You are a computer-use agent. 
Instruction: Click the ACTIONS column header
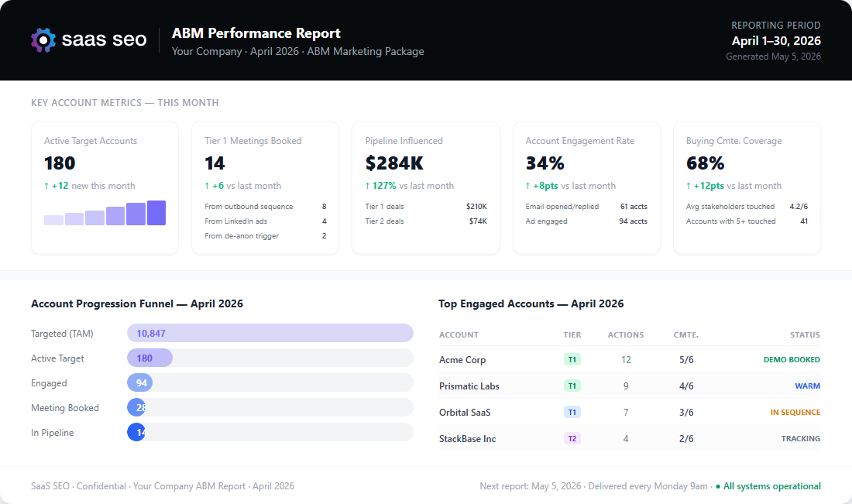click(626, 334)
